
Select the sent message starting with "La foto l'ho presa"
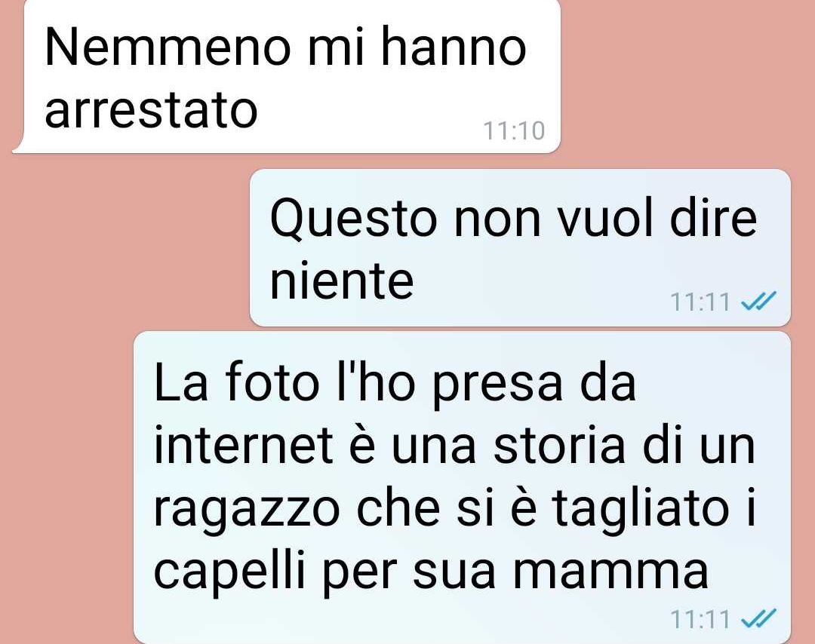click(x=462, y=487)
